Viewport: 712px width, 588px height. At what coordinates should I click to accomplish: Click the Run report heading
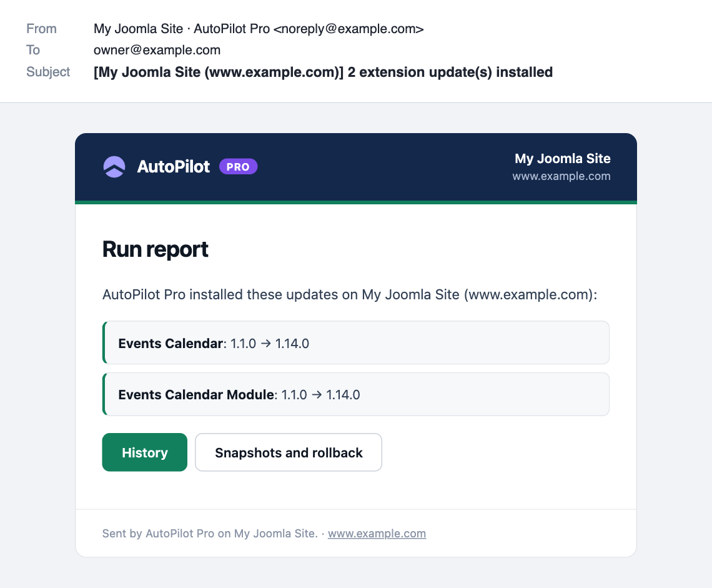(x=156, y=249)
